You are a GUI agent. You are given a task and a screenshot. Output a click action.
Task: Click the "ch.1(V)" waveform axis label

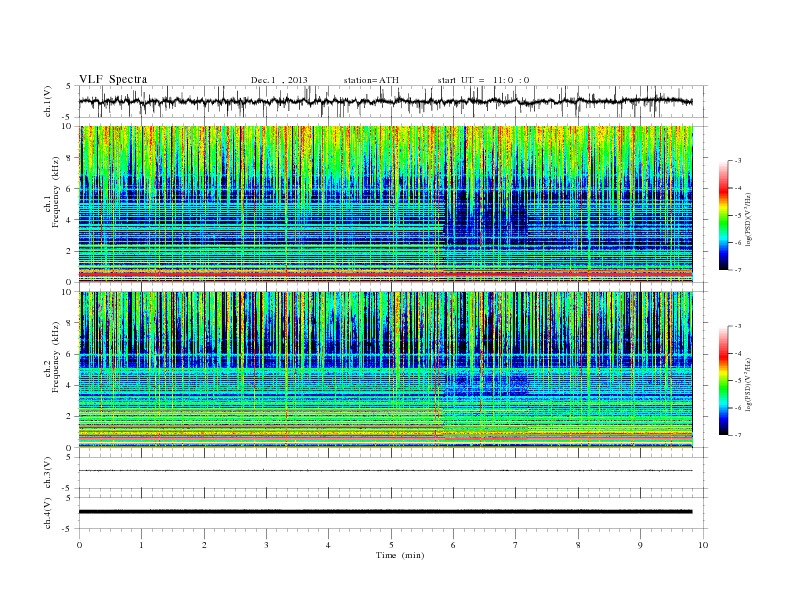pos(48,101)
